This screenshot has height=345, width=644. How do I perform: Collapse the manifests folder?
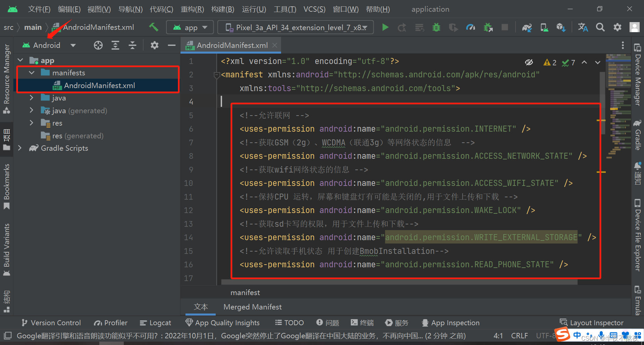(32, 72)
